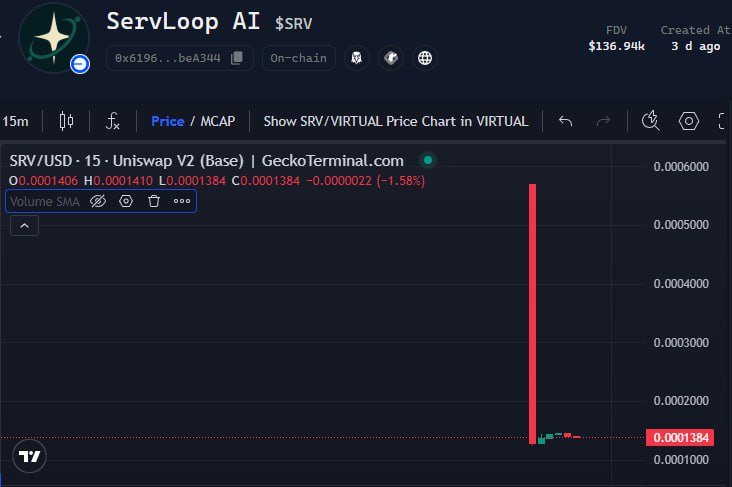The height and width of the screenshot is (487, 732).
Task: Switch chart to Price view
Action: (x=168, y=121)
